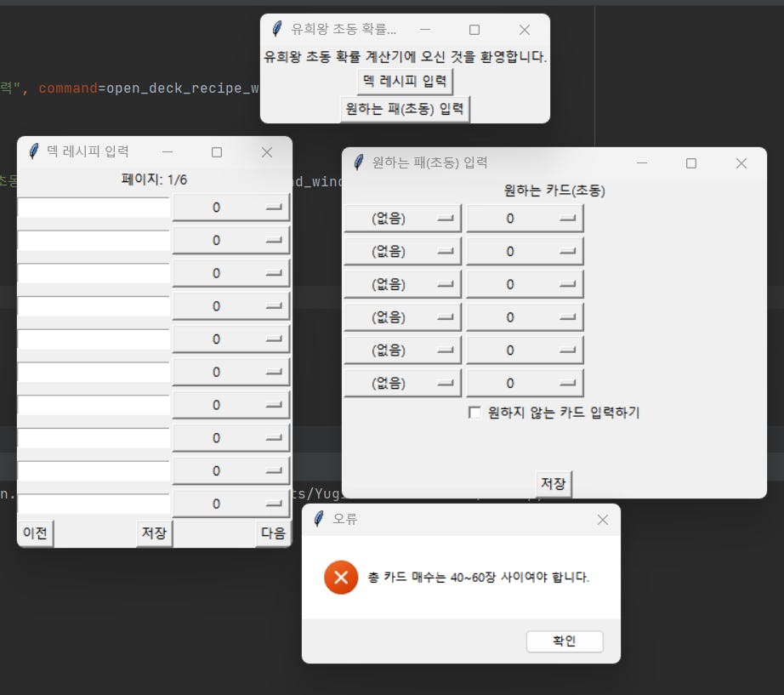Open fifth count dropdown in desired hand window
784x695 pixels.
525,350
